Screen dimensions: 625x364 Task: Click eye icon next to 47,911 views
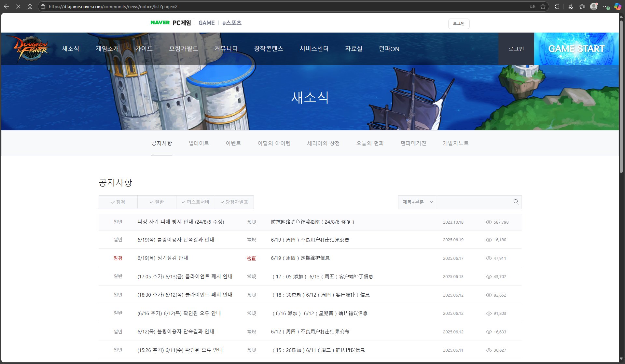pos(489,258)
